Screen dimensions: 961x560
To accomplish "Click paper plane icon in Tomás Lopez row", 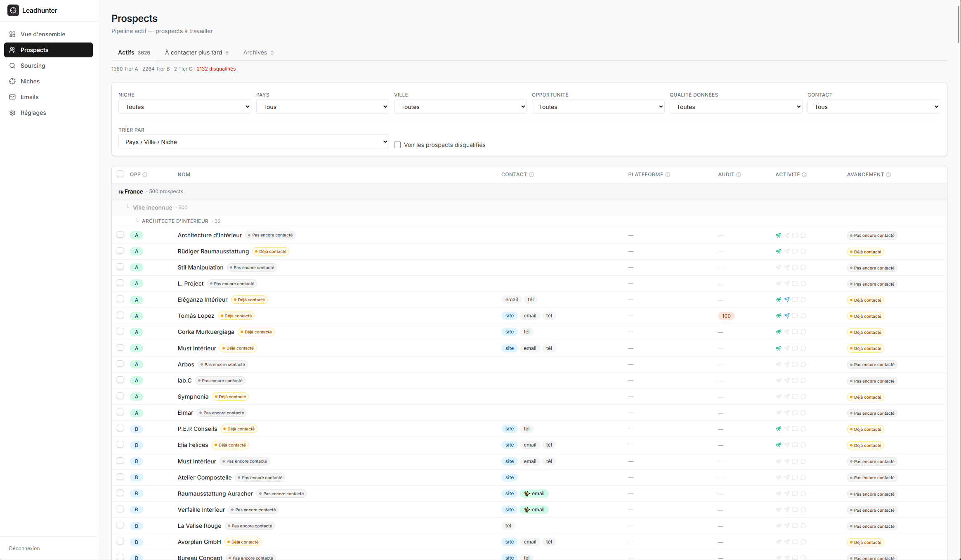I will 787,316.
